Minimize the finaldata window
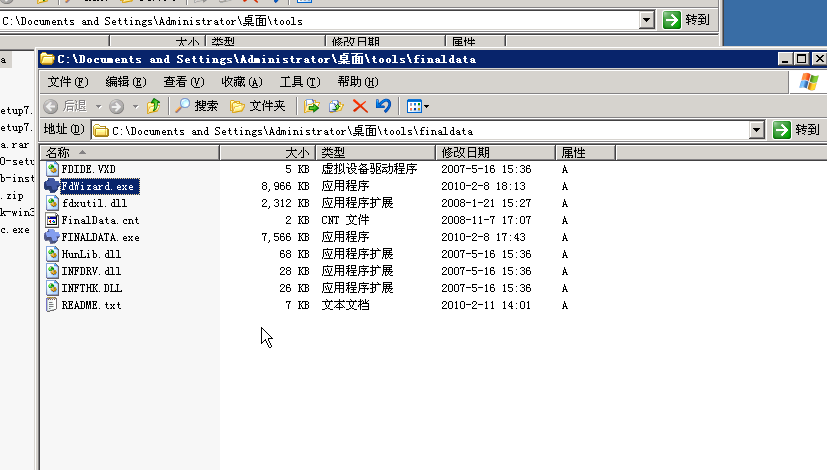This screenshot has width=827, height=470. 785,59
